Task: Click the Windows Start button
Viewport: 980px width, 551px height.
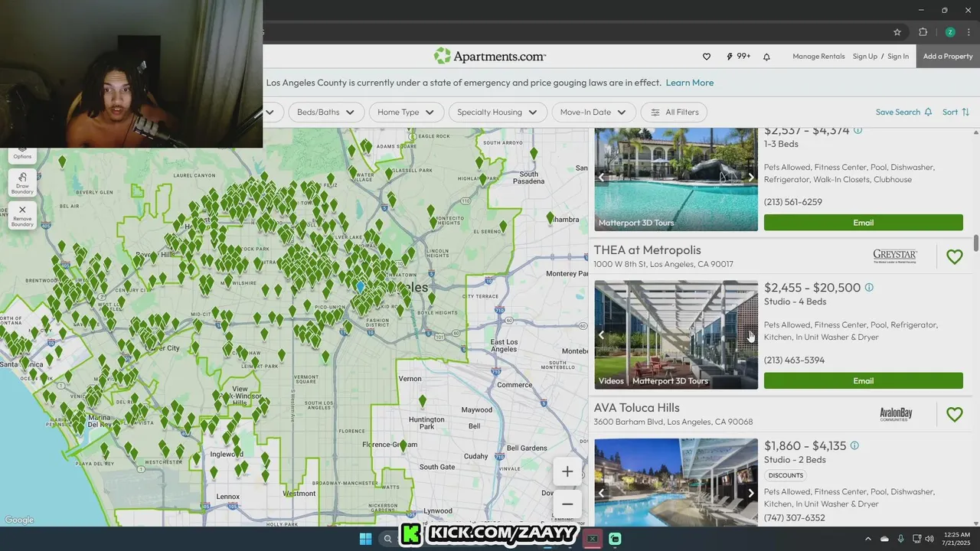Action: [x=365, y=539]
